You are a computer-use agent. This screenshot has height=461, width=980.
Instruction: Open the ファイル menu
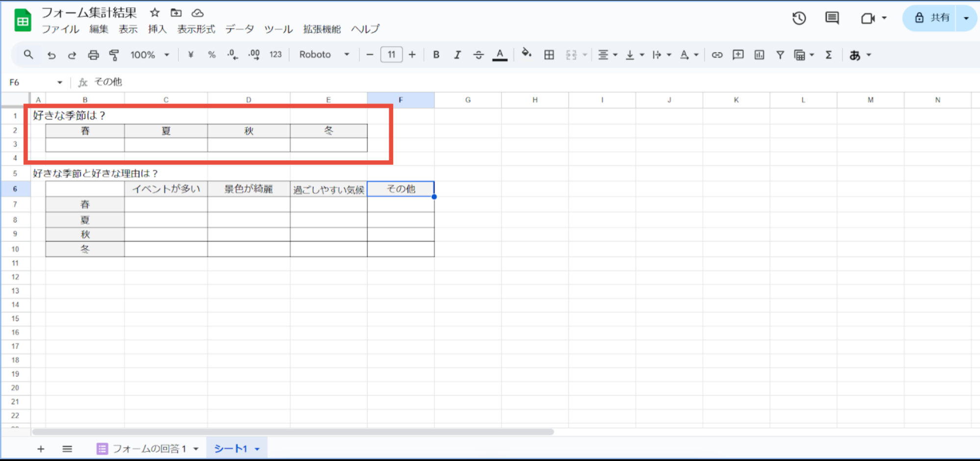(60, 29)
